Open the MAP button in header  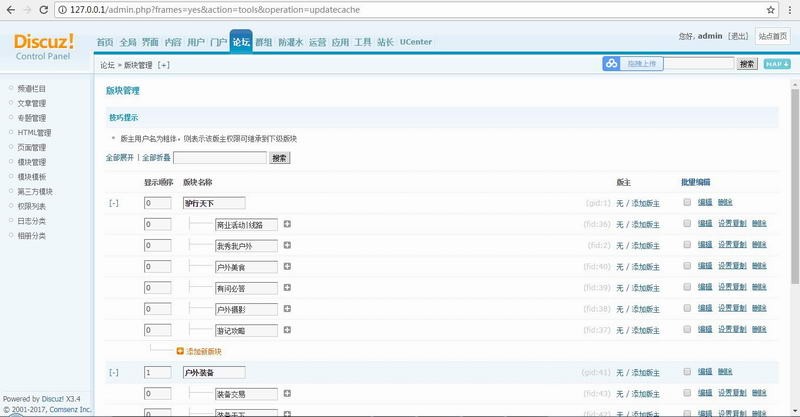777,64
